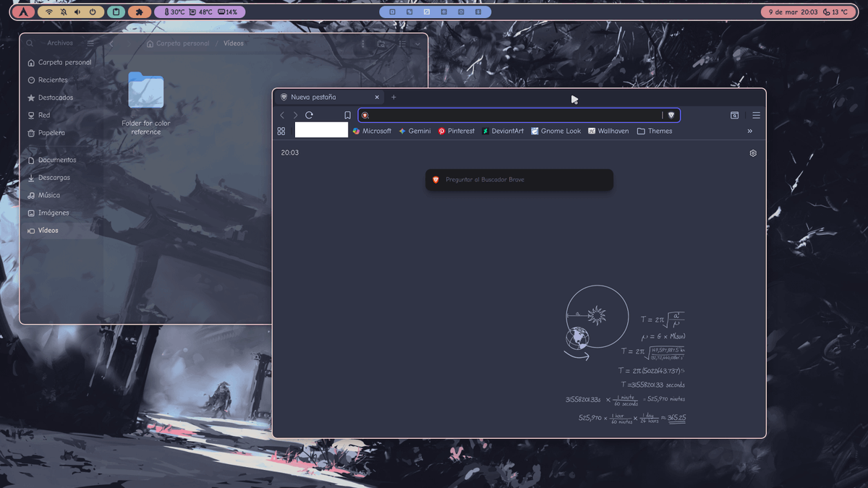Open the apps grid in bookmarks bar
Image resolution: width=868 pixels, height=488 pixels.
coord(281,131)
